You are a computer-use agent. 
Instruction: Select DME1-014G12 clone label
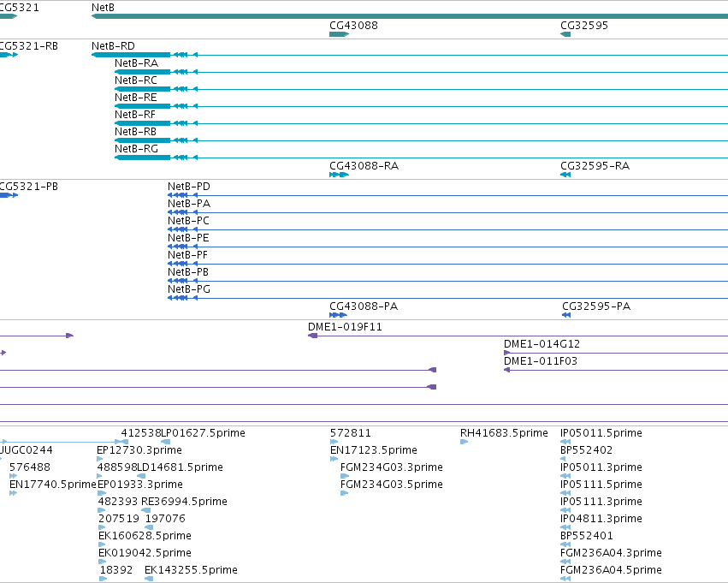(x=542, y=344)
